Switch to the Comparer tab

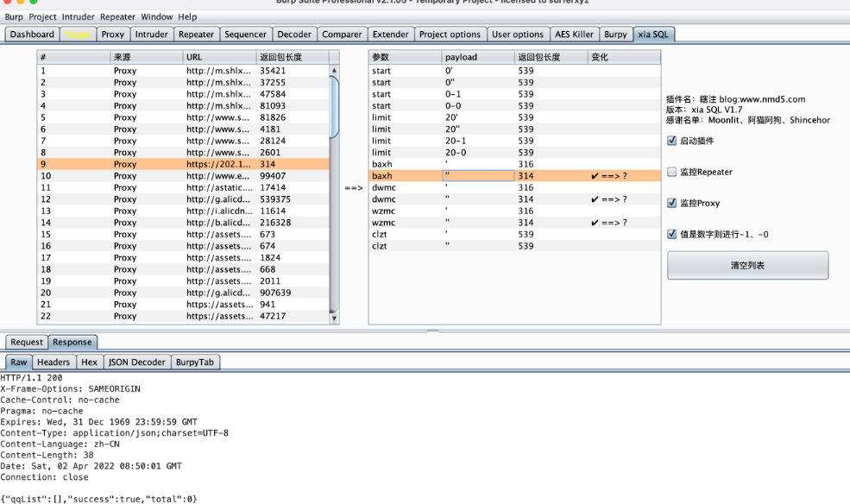[x=342, y=35]
